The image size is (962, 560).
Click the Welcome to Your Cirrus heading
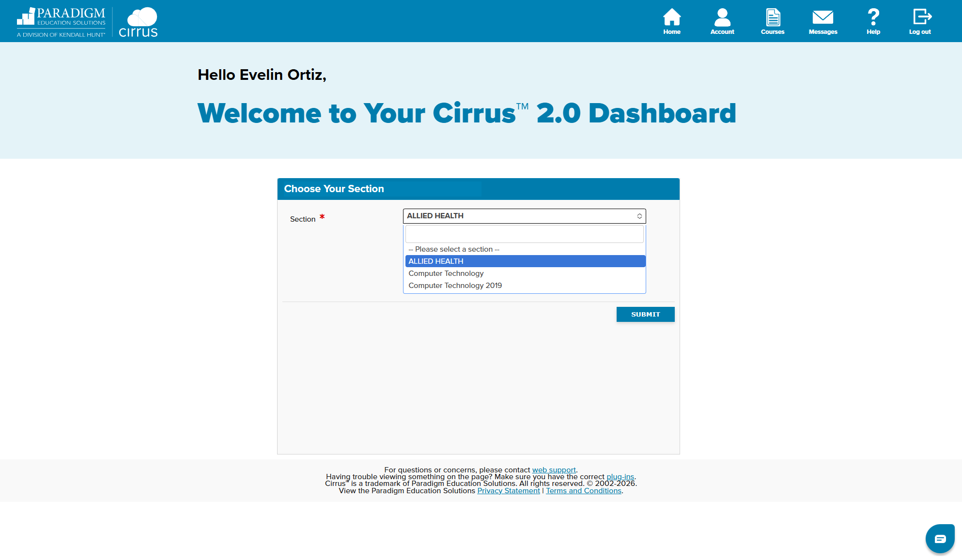[x=467, y=113]
